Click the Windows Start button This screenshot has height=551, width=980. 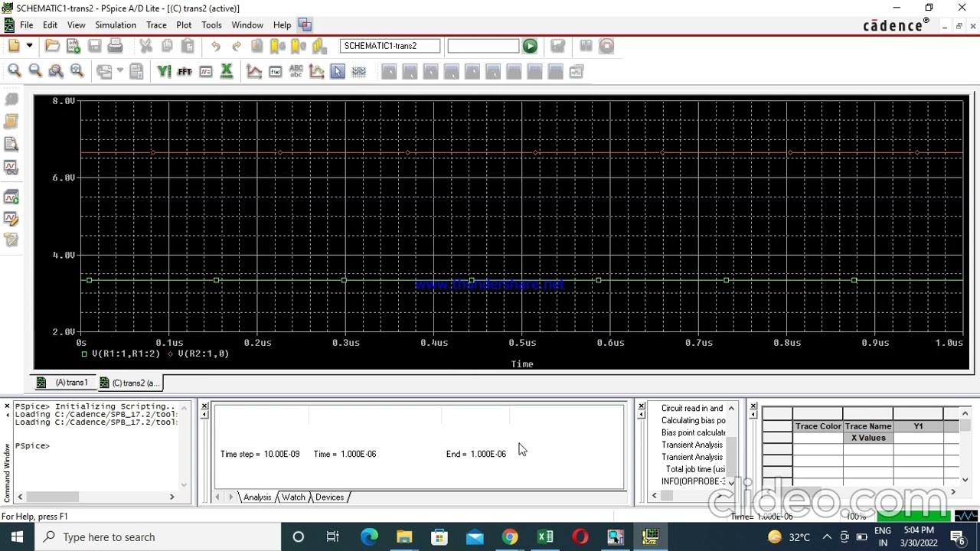click(x=17, y=537)
